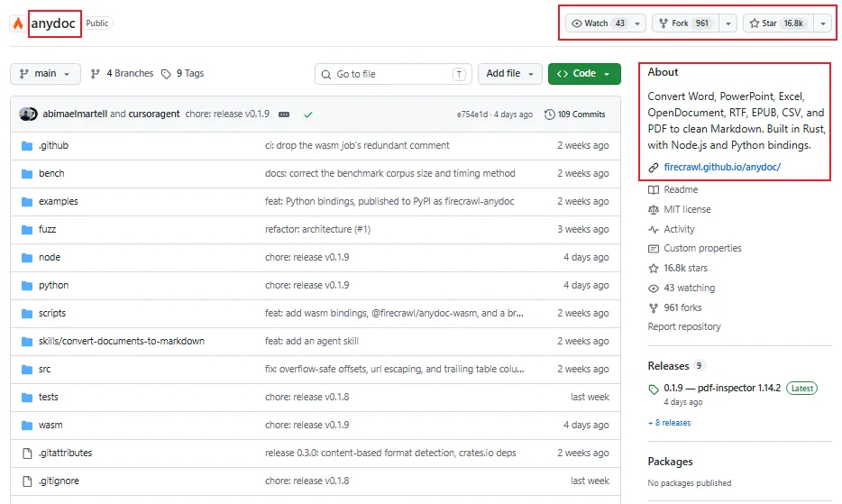Open cursoragent author link

coord(154,114)
